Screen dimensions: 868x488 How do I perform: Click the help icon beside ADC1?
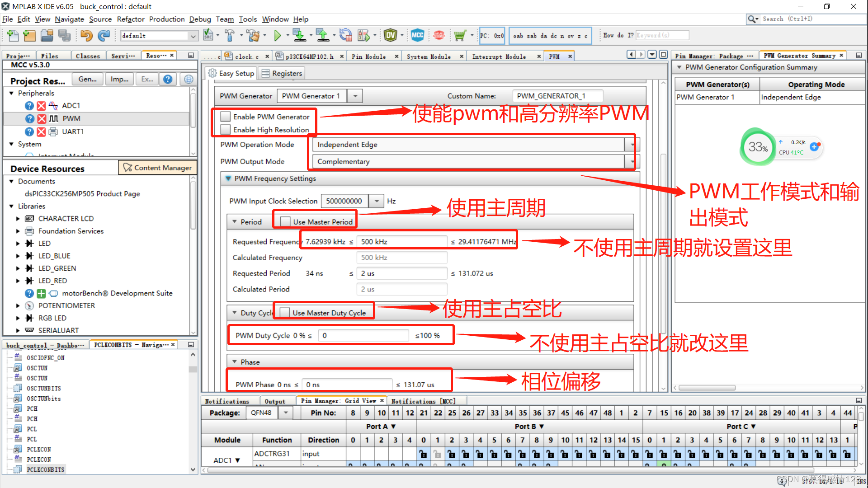pos(29,105)
